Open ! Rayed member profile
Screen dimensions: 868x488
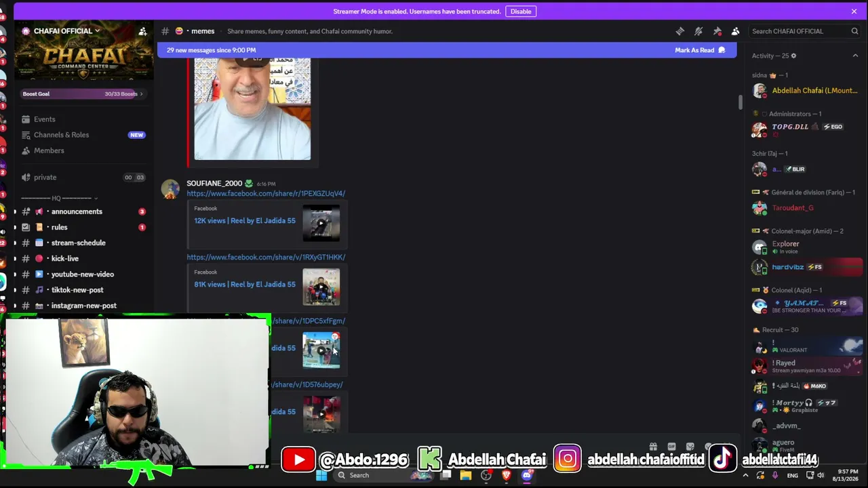[807, 366]
